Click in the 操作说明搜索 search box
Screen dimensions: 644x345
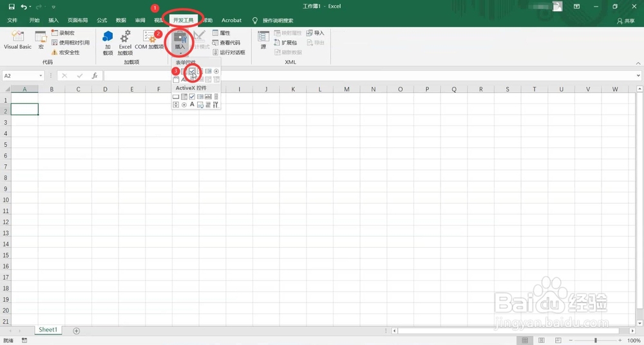pos(278,20)
